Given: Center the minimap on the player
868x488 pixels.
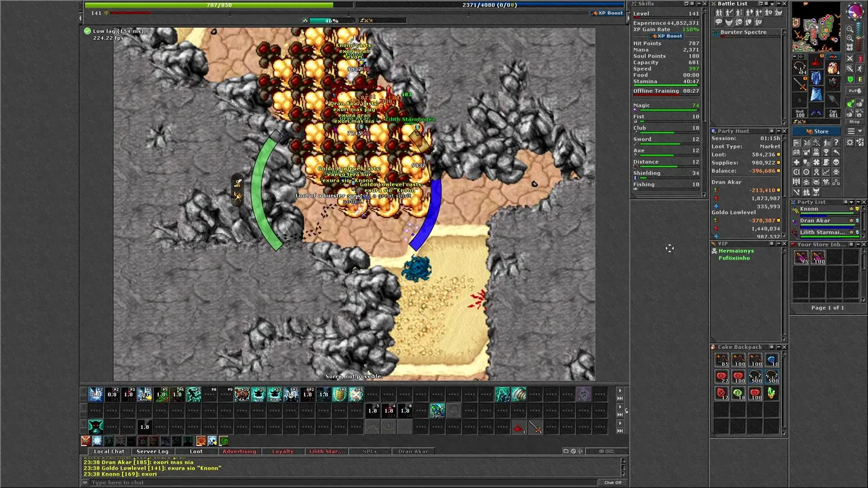Looking at the screenshot, I should (x=849, y=47).
